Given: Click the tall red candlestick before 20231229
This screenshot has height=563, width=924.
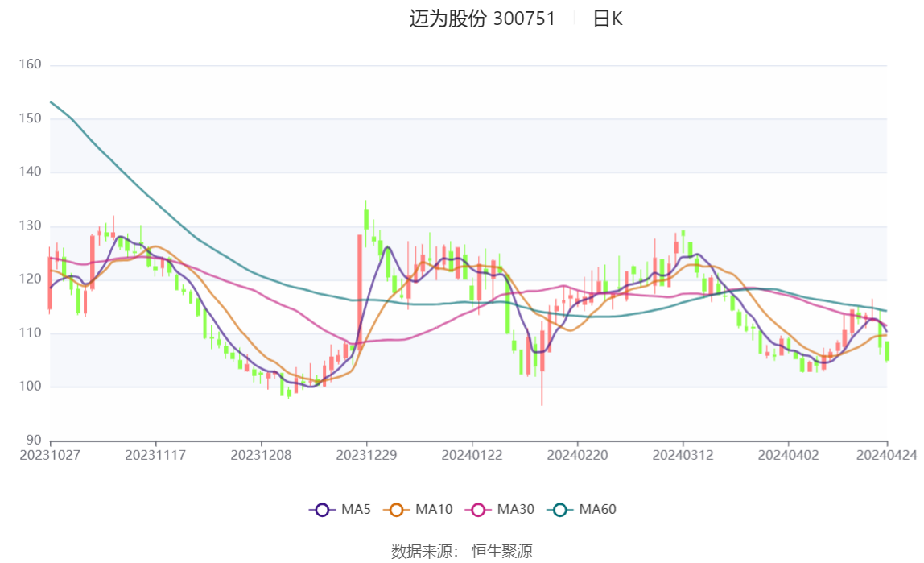Looking at the screenshot, I should (x=360, y=293).
